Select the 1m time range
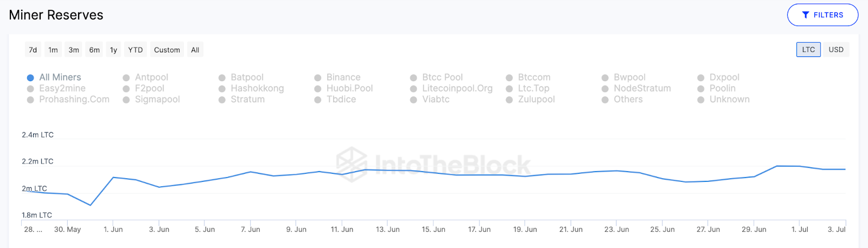The image size is (868, 248). pos(53,50)
